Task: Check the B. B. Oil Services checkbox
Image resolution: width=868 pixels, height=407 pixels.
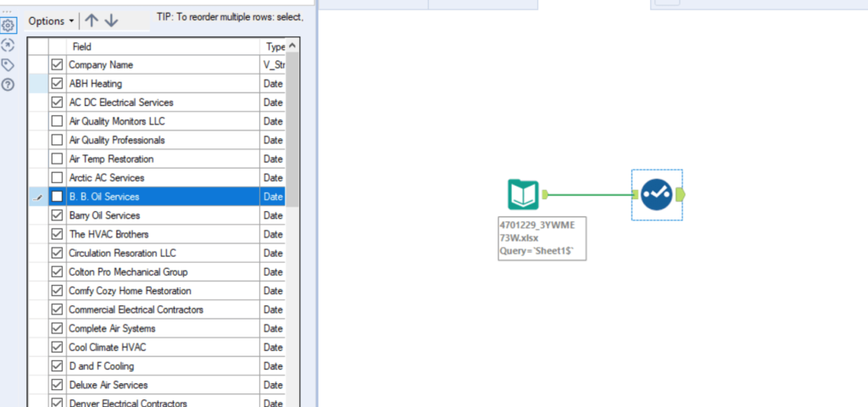Action: (57, 197)
